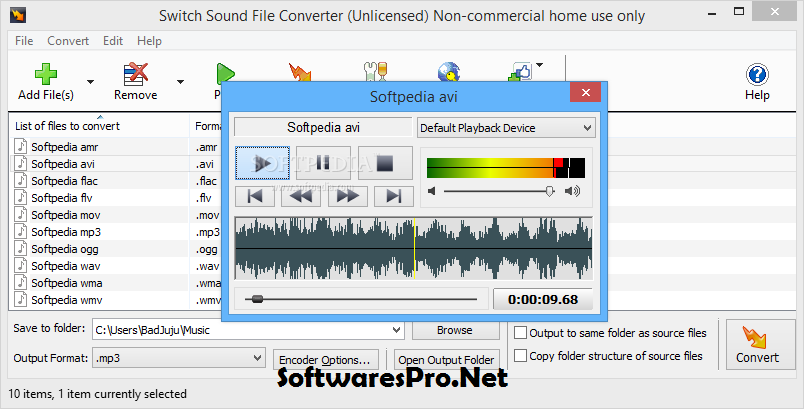The height and width of the screenshot is (409, 804).
Task: Enable Copy folder structure of source files
Action: click(x=520, y=355)
